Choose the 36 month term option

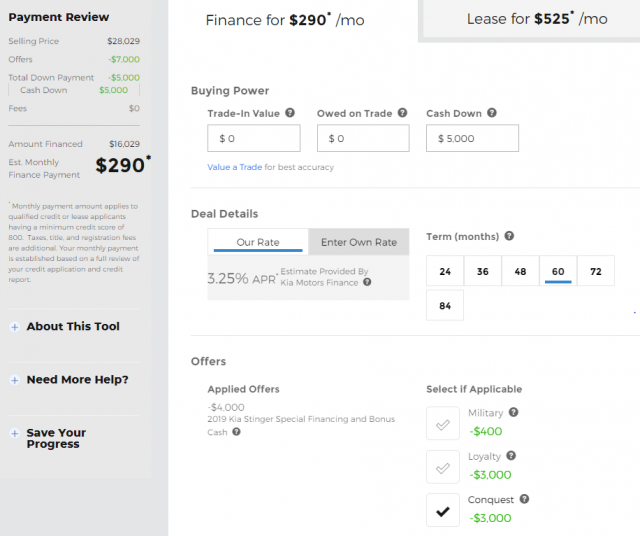point(482,272)
